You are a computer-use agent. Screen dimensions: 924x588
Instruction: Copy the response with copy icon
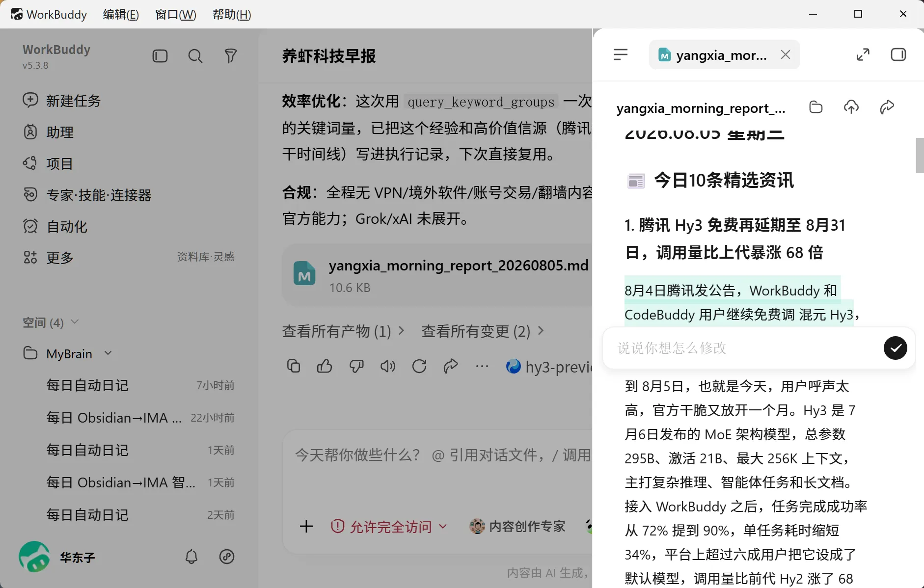294,366
